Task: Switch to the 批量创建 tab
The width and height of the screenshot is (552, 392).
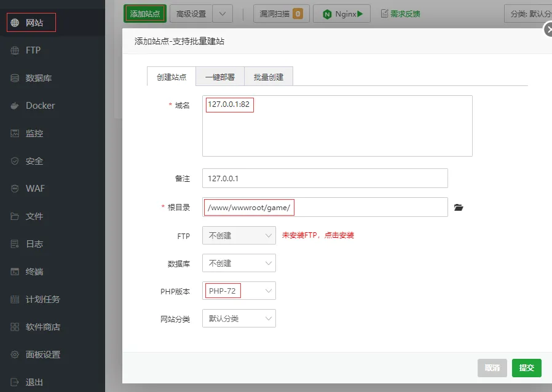Action: [268, 76]
